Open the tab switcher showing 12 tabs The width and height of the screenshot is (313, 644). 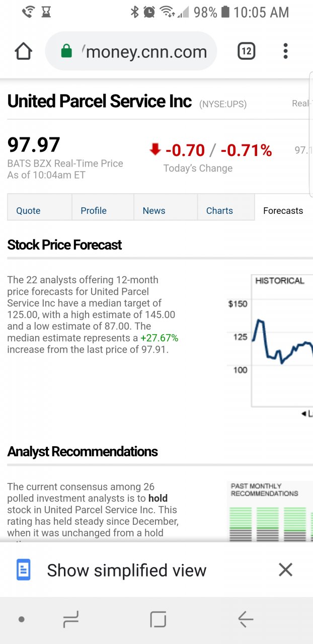246,51
